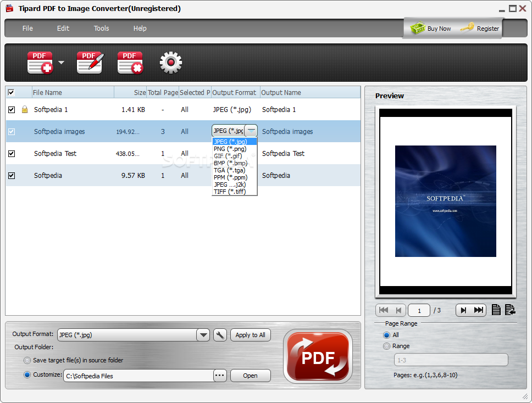Toggle the select-all header checkbox

(11, 92)
